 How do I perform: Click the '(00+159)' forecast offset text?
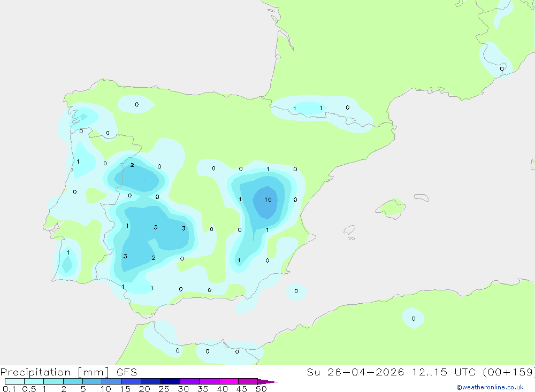click(x=509, y=372)
